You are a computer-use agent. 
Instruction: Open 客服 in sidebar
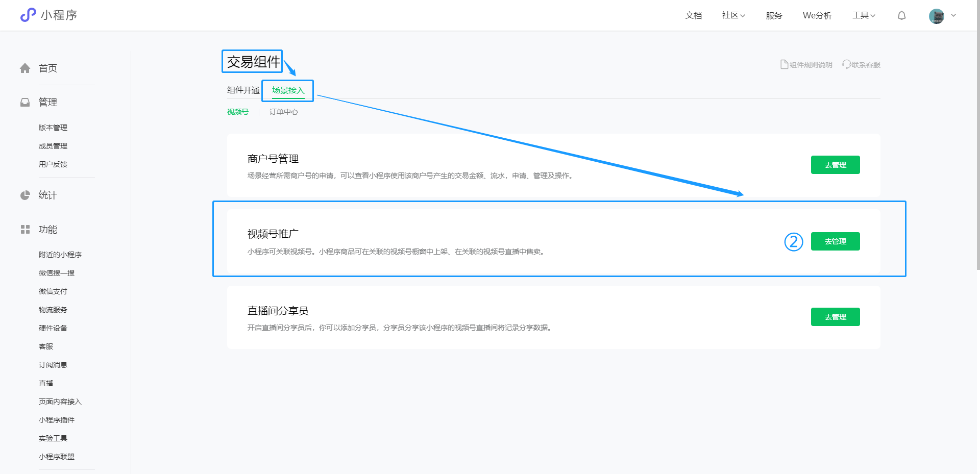pyautogui.click(x=46, y=346)
